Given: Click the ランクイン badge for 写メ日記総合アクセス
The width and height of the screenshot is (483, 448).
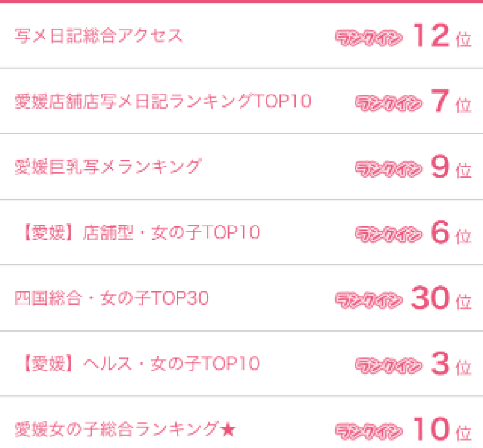Looking at the screenshot, I should (369, 38).
